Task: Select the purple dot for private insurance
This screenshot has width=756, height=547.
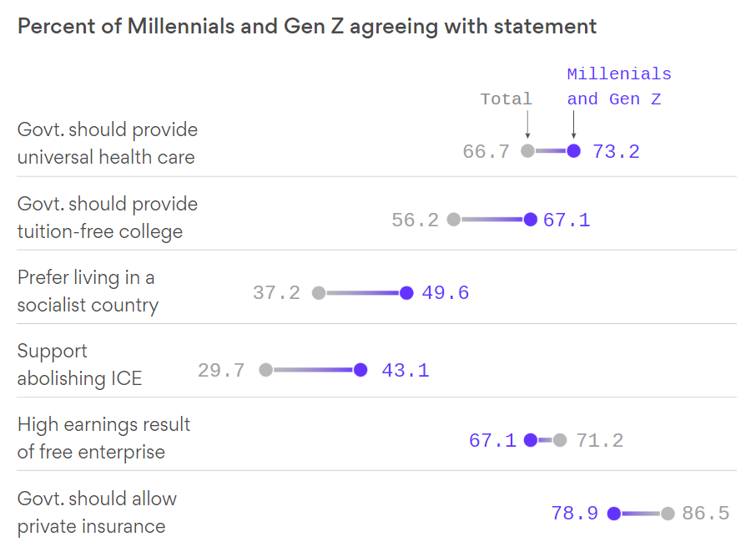Action: (614, 514)
